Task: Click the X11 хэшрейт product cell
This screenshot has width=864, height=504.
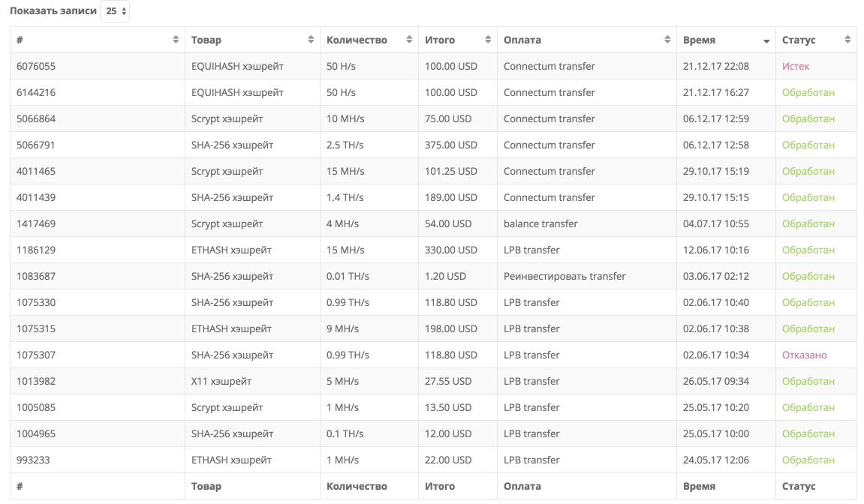Action: 221,381
